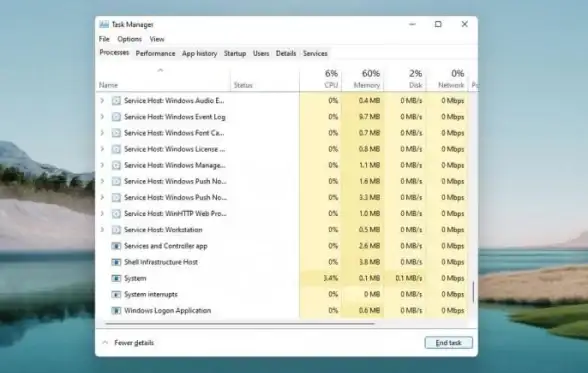Image resolution: width=588 pixels, height=373 pixels.
Task: Sort by the Status column header
Action: pyautogui.click(x=243, y=85)
